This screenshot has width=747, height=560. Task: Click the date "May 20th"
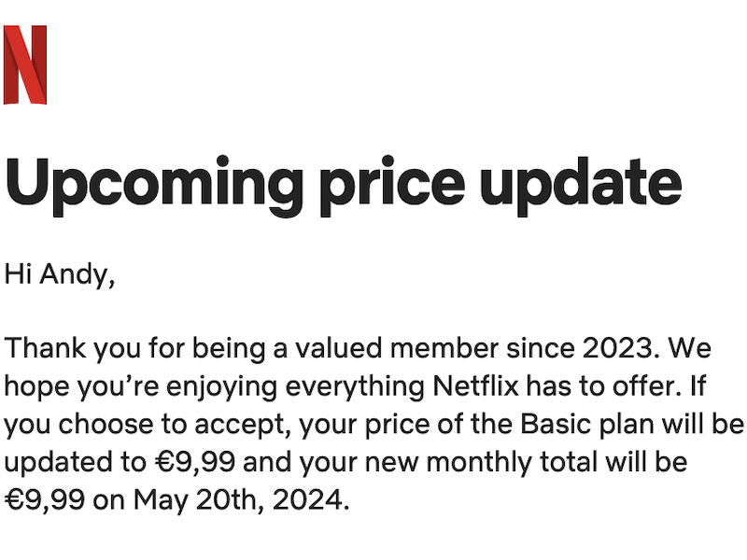pos(188,500)
